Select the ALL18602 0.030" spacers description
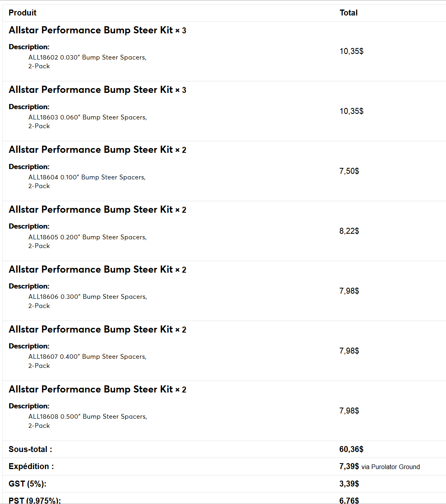The image size is (446, 504). (87, 62)
